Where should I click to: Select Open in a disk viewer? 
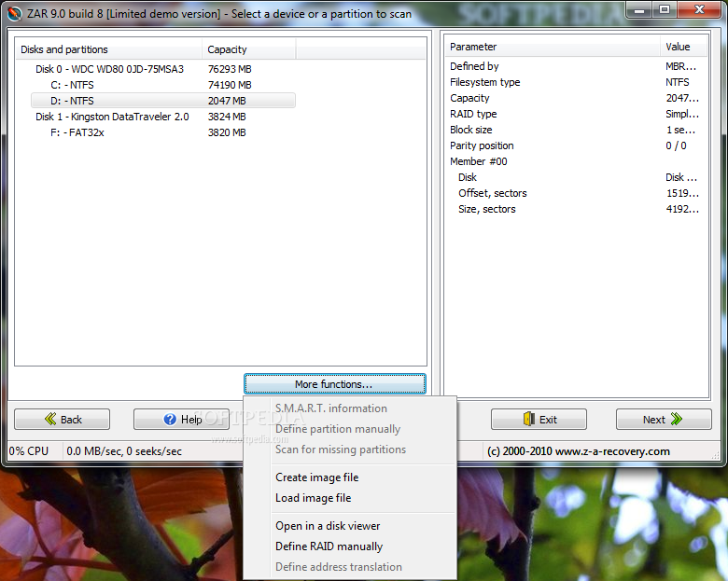pos(328,526)
